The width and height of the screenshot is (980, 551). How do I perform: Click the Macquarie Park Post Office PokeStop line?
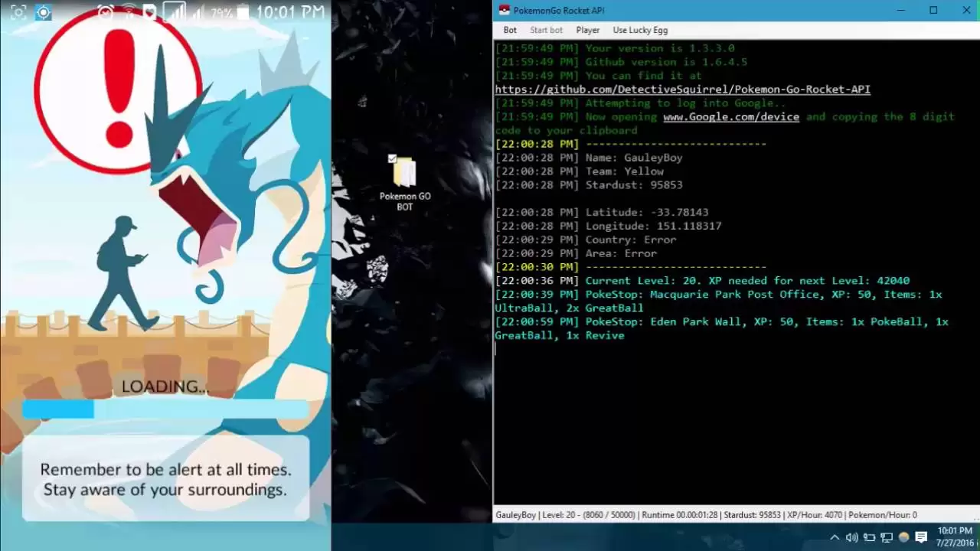[x=718, y=302]
